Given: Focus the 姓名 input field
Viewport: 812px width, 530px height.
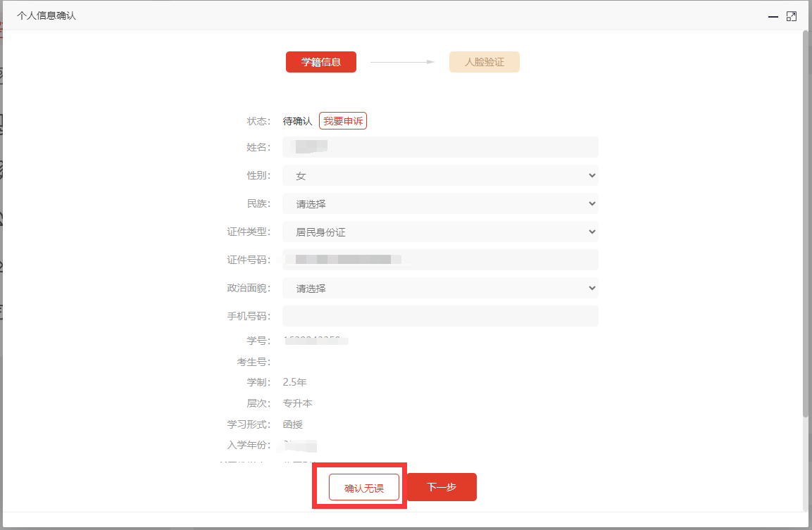Looking at the screenshot, I should coord(440,147).
